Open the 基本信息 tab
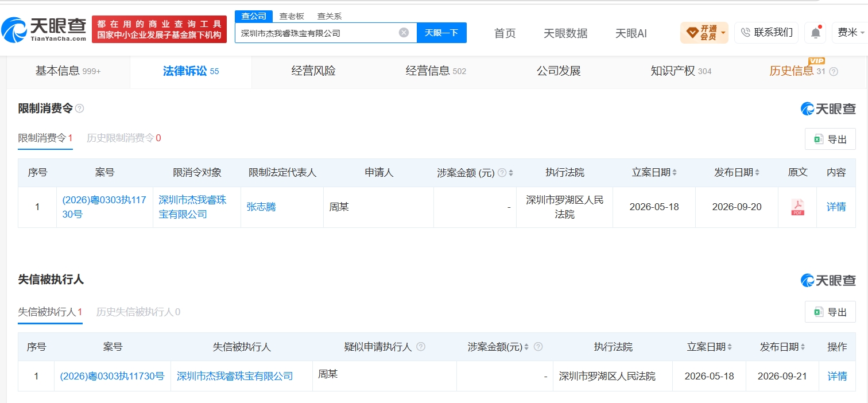 [x=68, y=71]
